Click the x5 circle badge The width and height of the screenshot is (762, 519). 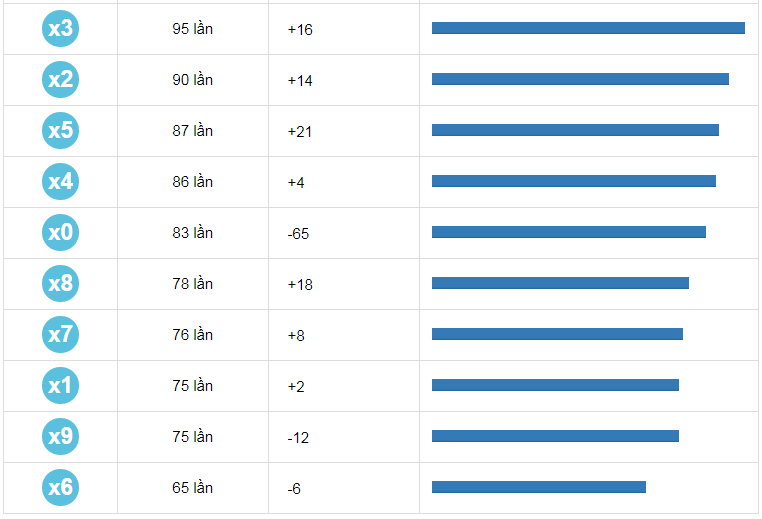click(60, 130)
